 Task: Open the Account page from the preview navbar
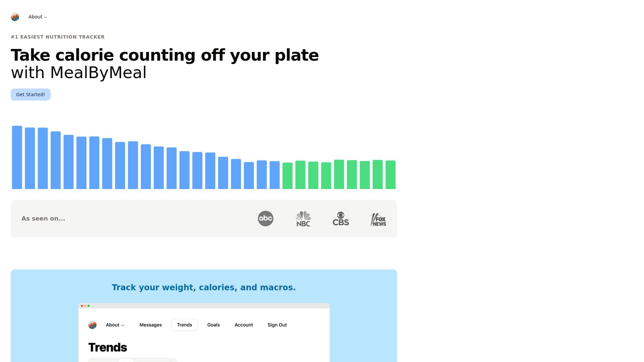[244, 325]
